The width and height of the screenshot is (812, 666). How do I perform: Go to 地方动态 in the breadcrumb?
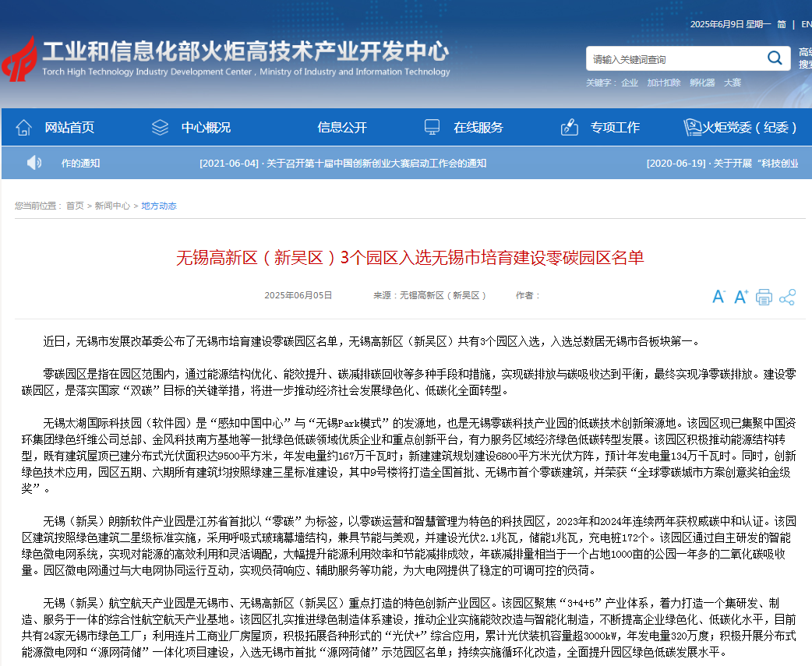[x=159, y=206]
